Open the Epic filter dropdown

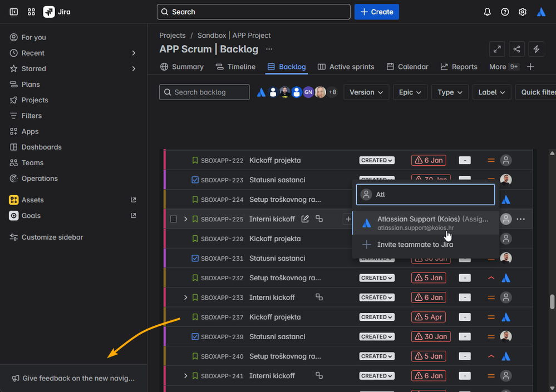(410, 92)
